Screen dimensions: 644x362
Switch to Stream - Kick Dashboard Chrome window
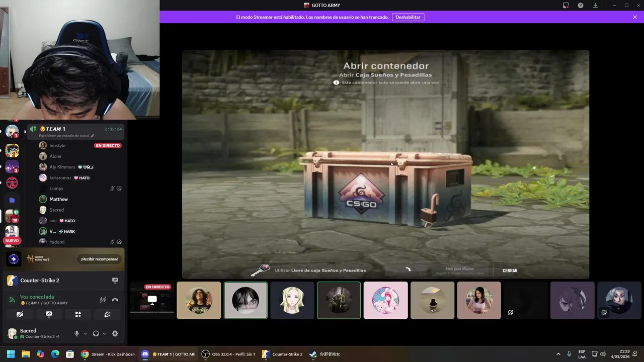(108, 354)
